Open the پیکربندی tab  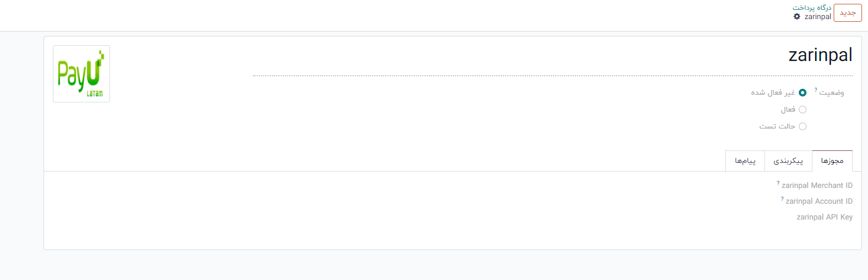coord(788,161)
